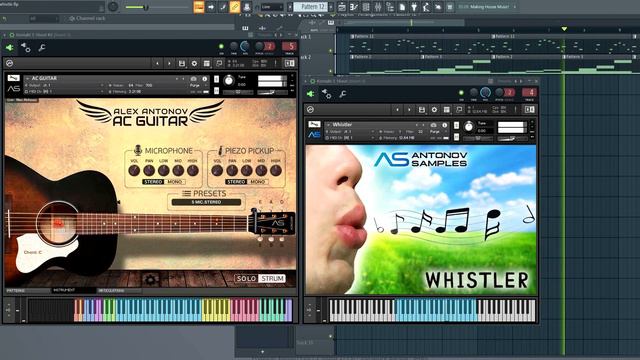Open the Mixer from FL toolbar
Viewport: 640px width, 360px height.
tap(378, 7)
